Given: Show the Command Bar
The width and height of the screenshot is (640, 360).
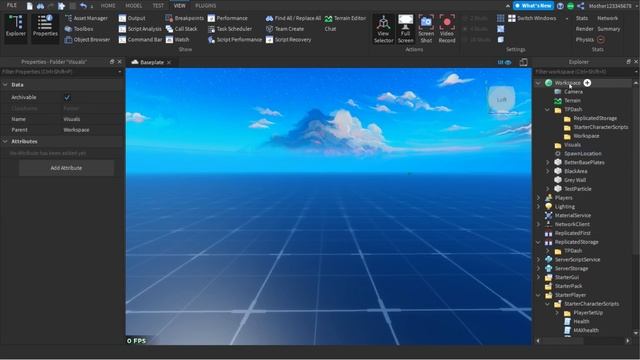Looking at the screenshot, I should [140, 40].
